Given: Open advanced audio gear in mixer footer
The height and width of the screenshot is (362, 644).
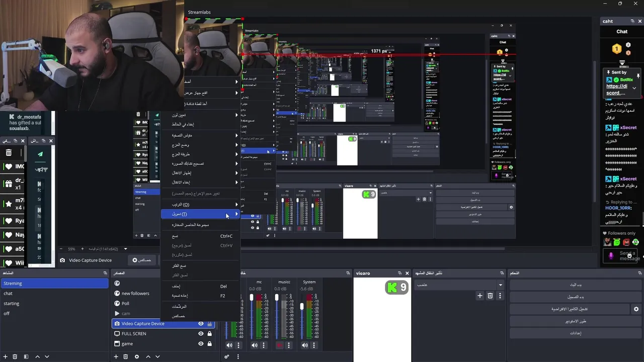Looking at the screenshot, I should [227, 356].
